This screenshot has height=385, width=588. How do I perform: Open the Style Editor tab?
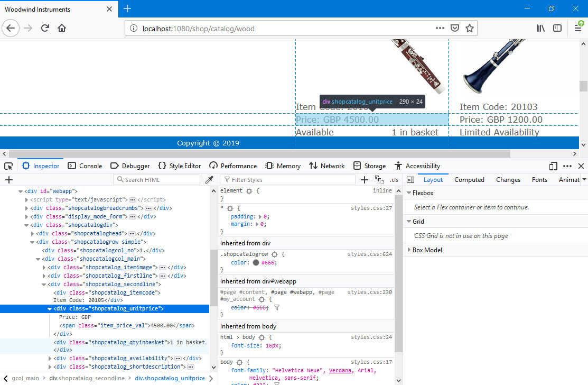pos(180,166)
